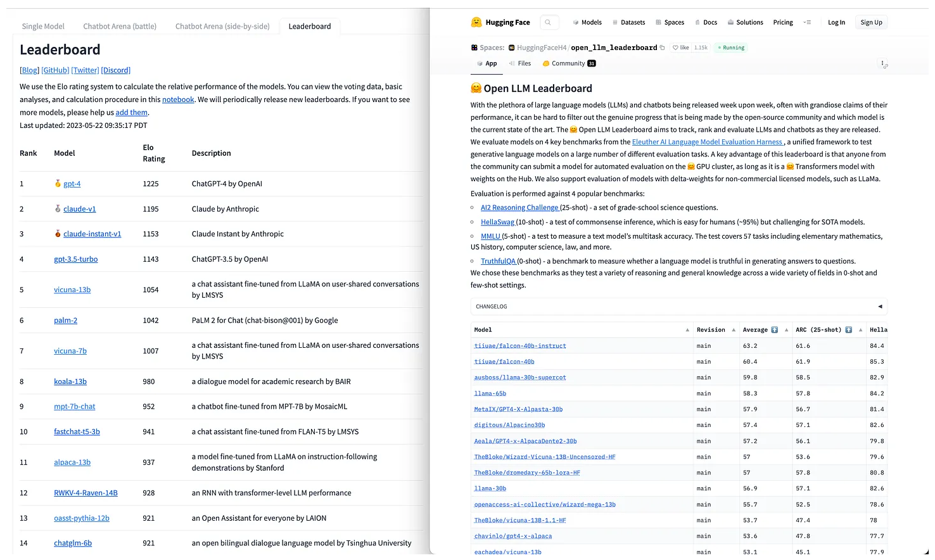Image resolution: width=935 pixels, height=560 pixels.
Task: Open the digitous/Alpacino30b model link
Action: coord(509,425)
